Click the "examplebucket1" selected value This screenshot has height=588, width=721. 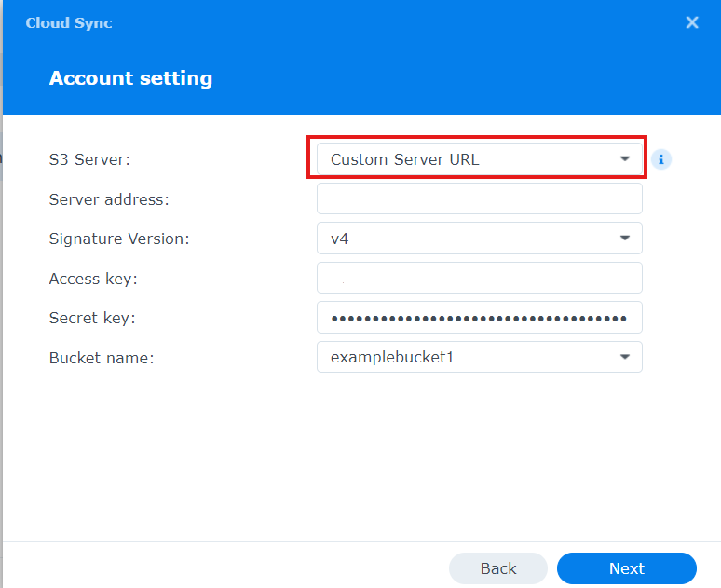click(392, 357)
